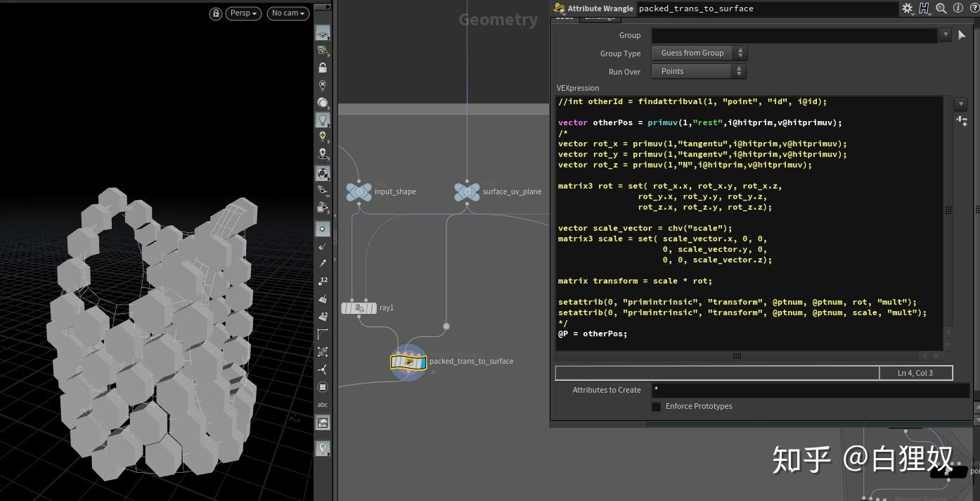
Task: Click the input_shape null node
Action: click(359, 191)
